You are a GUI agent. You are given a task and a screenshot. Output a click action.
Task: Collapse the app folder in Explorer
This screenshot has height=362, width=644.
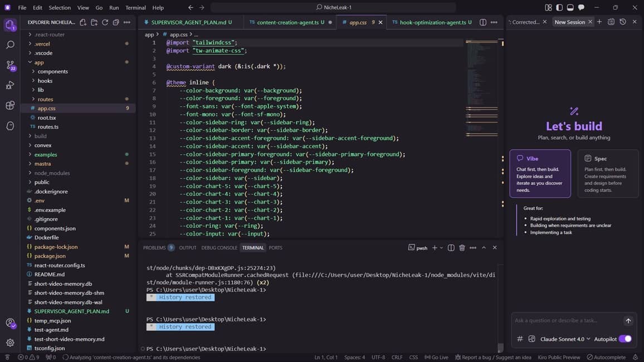38,62
